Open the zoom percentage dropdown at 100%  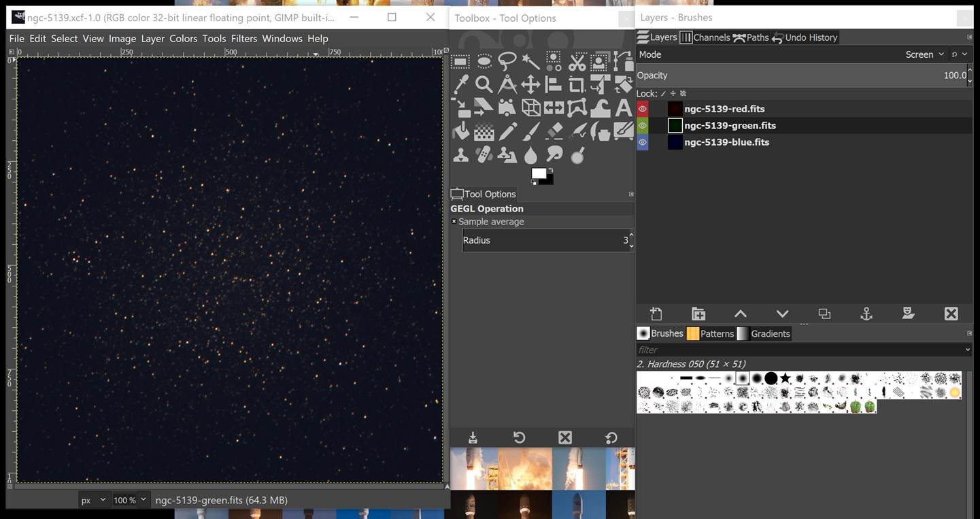(x=130, y=500)
